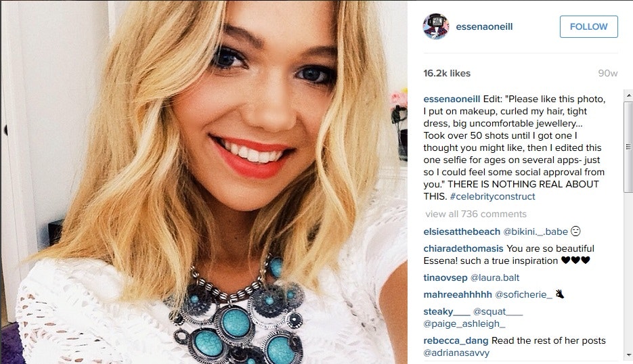The height and width of the screenshot is (364, 633).
Task: Open the @adrianasavvy mention
Action: pyautogui.click(x=456, y=352)
